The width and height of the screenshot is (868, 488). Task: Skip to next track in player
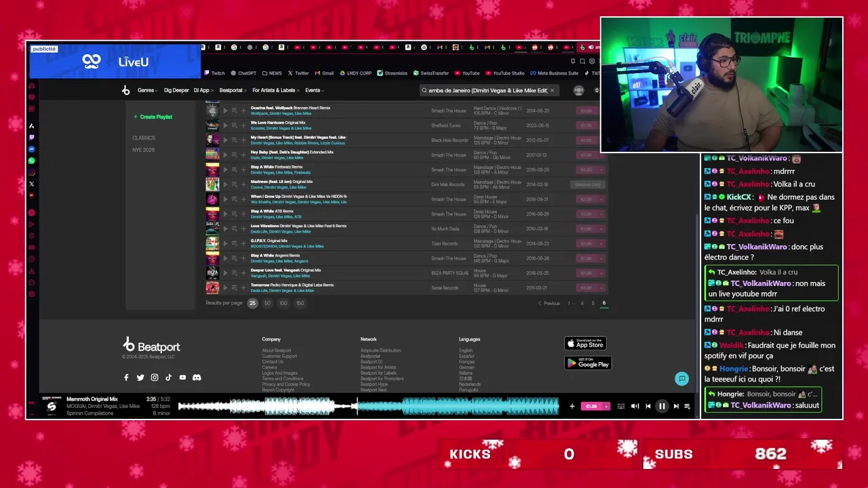676,407
